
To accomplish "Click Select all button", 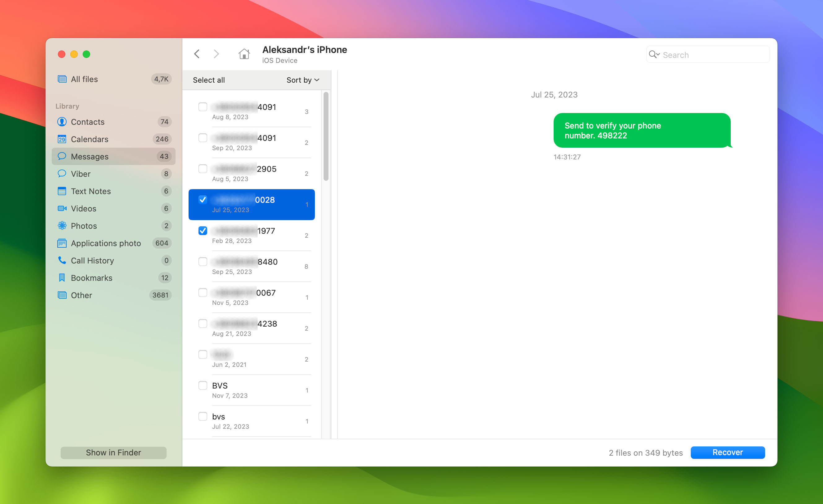I will click(209, 79).
